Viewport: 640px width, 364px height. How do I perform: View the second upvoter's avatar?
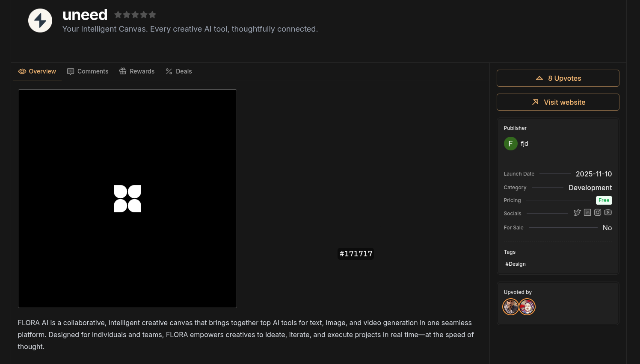pos(527,307)
